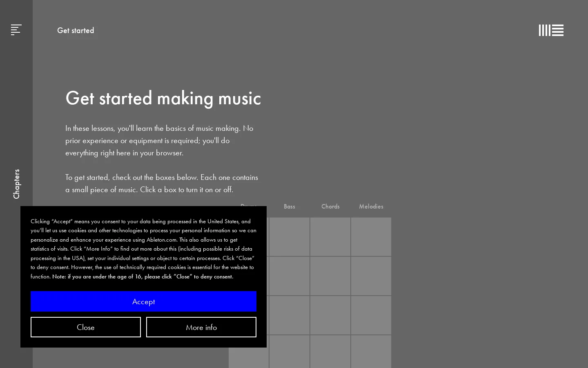The image size is (588, 368).
Task: Toggle the first box in Bass column
Action: point(290,237)
